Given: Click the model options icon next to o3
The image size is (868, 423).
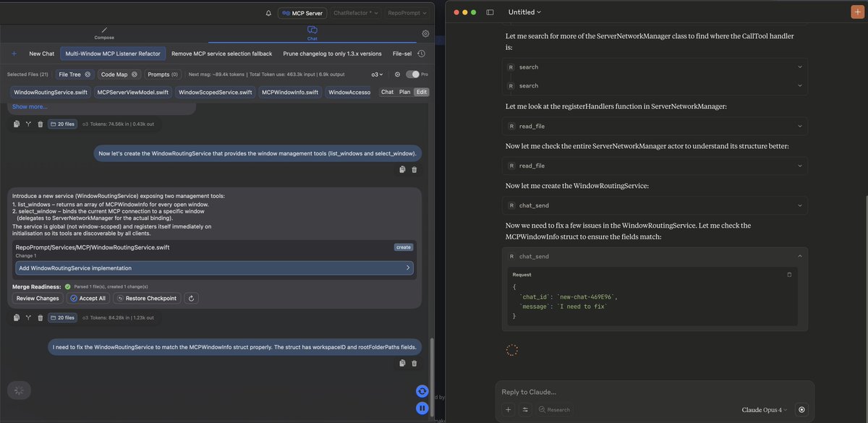Looking at the screenshot, I should pos(397,74).
